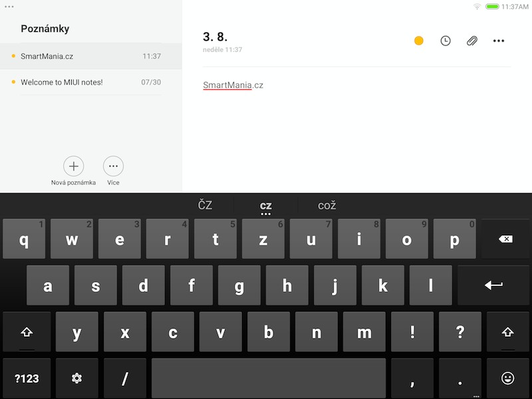This screenshot has height=399, width=532.
Task: Tap the b key
Action: [x=269, y=332]
